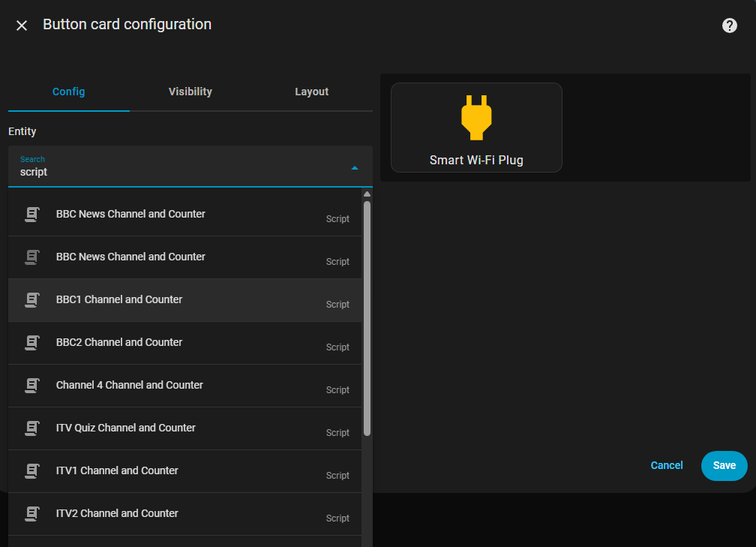This screenshot has height=547, width=756.
Task: Switch to the Visibility tab
Action: [x=190, y=92]
